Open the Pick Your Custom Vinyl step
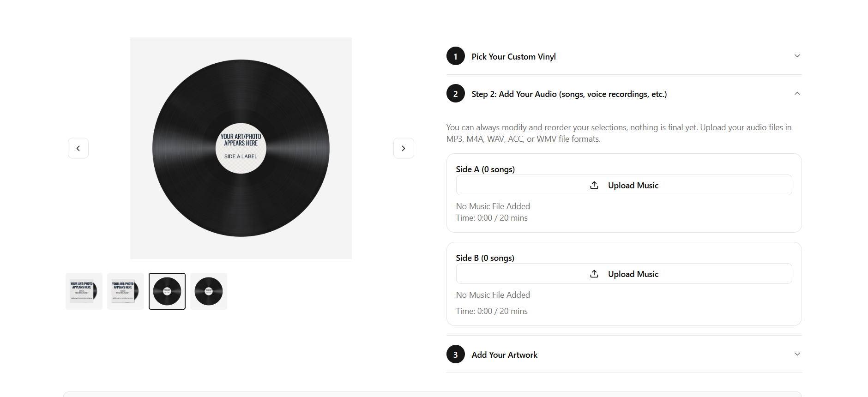 tap(513, 56)
